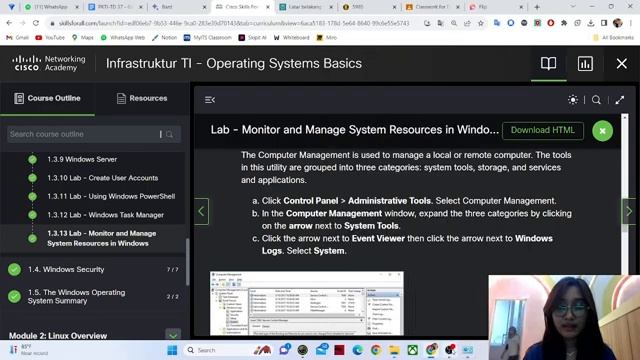Viewport: 640px width, 360px height.
Task: Open a new browser tab
Action: [537, 7]
